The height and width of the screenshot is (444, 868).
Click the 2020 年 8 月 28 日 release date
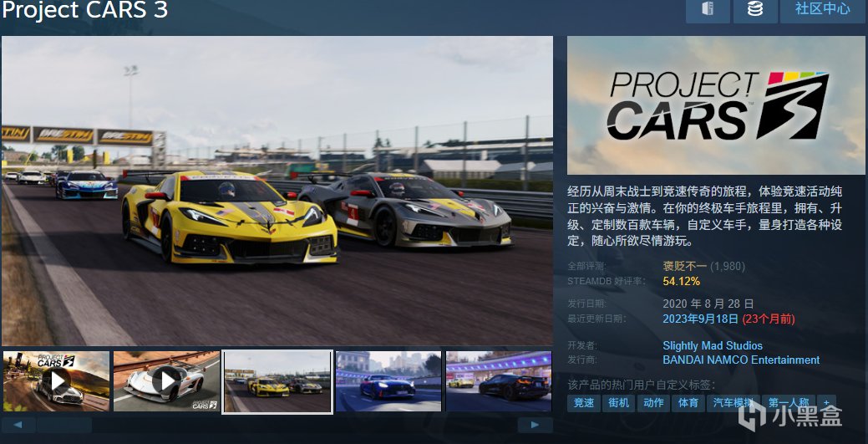(x=708, y=304)
